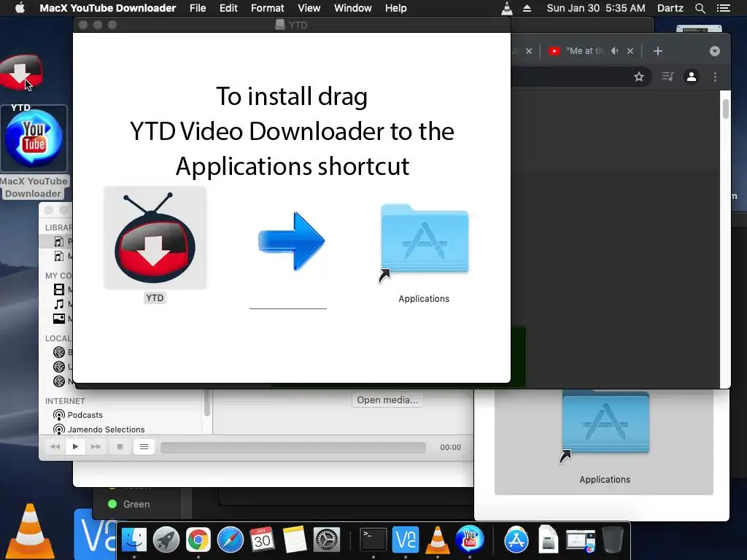Click the eject icon in the menu bar
747x560 pixels.
[x=527, y=8]
